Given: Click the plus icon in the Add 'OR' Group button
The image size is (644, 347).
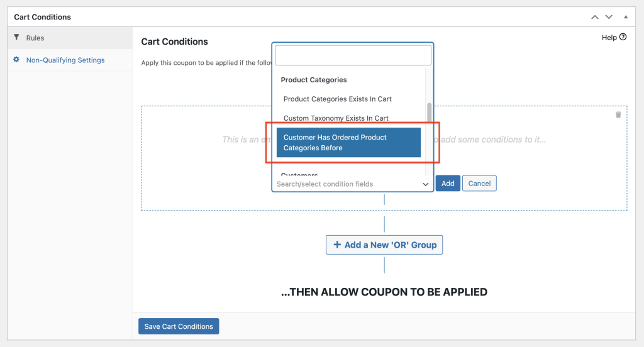Looking at the screenshot, I should tap(337, 245).
